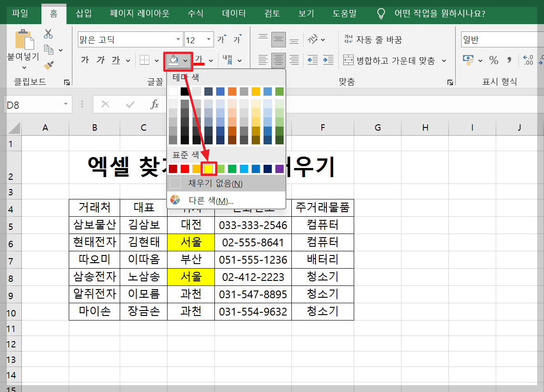
Task: Click the Increase Font Size icon
Action: click(221, 38)
